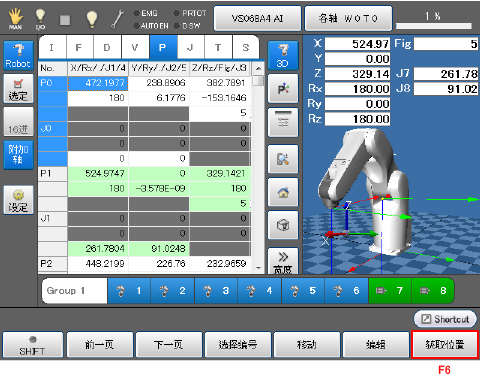Select the I variable tab

click(x=52, y=47)
